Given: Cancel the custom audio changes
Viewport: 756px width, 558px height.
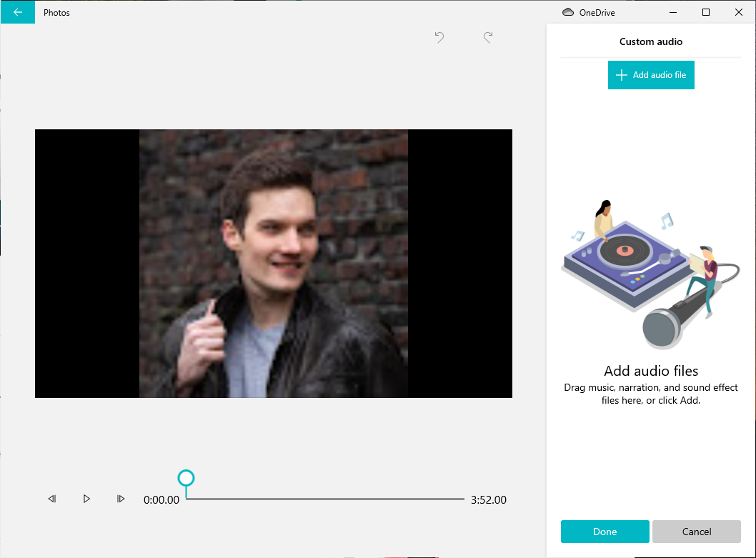Looking at the screenshot, I should [x=696, y=532].
